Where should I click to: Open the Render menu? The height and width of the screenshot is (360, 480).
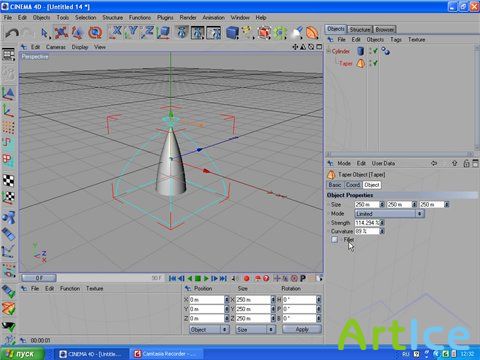tap(188, 17)
